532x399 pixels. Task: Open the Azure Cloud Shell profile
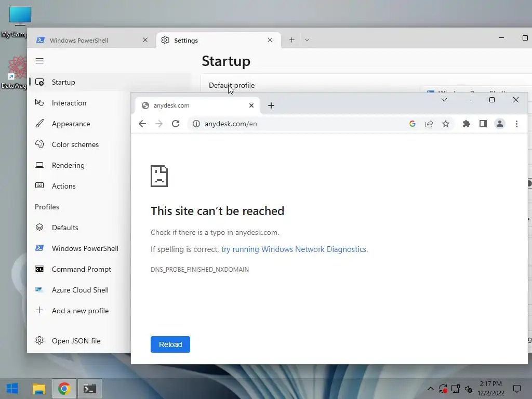(80, 290)
